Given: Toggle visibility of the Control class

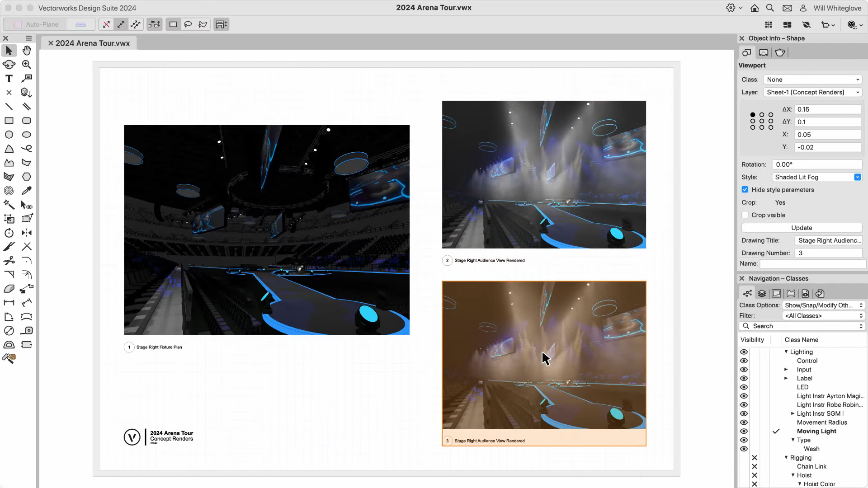Looking at the screenshot, I should coord(744,361).
